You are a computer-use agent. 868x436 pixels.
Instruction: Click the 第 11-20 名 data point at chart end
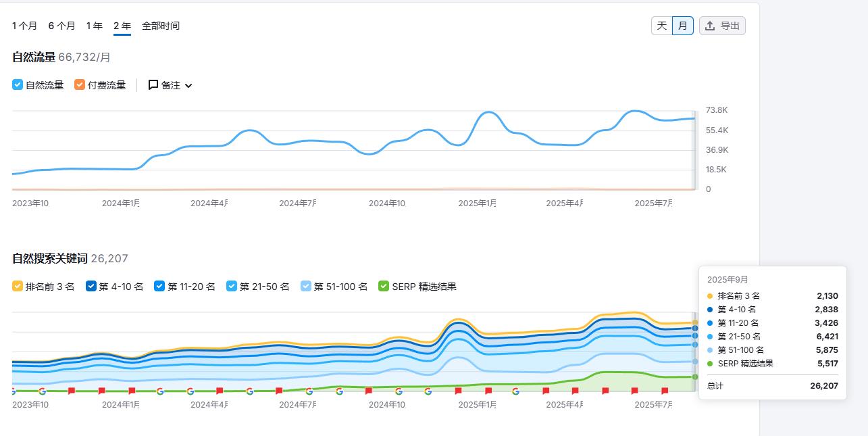coord(695,336)
